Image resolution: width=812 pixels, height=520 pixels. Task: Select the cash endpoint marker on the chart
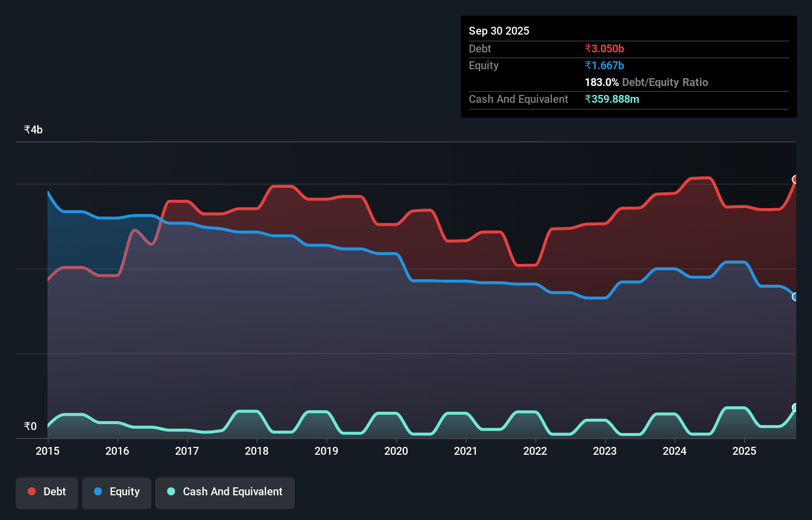point(795,408)
